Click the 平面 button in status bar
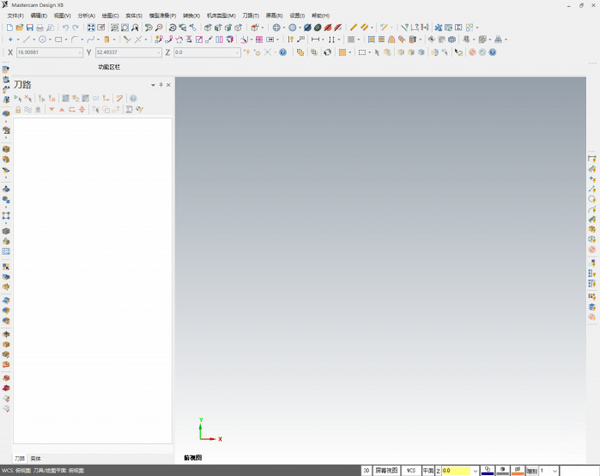Viewport: 600px width, 476px height. tap(428, 470)
